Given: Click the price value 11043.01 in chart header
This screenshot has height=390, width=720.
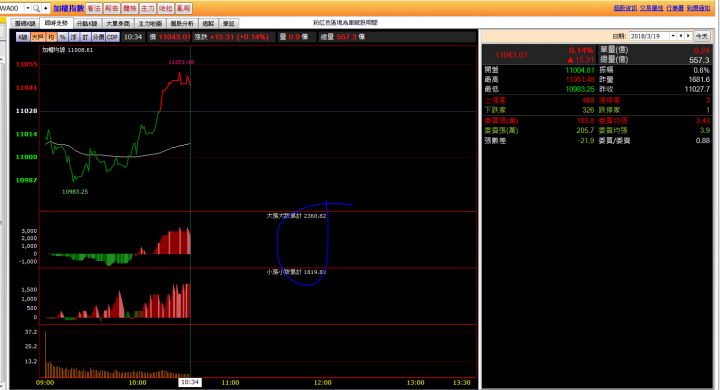Looking at the screenshot, I should pos(174,37).
